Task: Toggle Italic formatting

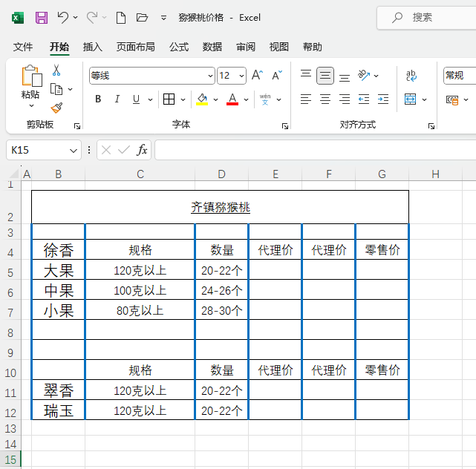Action: pyautogui.click(x=117, y=99)
